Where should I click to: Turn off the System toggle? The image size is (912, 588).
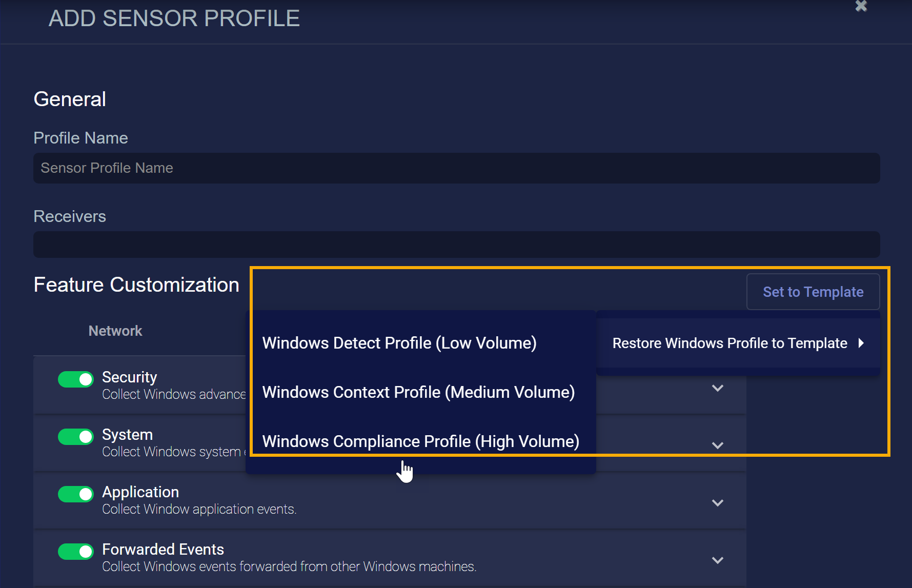click(x=76, y=437)
